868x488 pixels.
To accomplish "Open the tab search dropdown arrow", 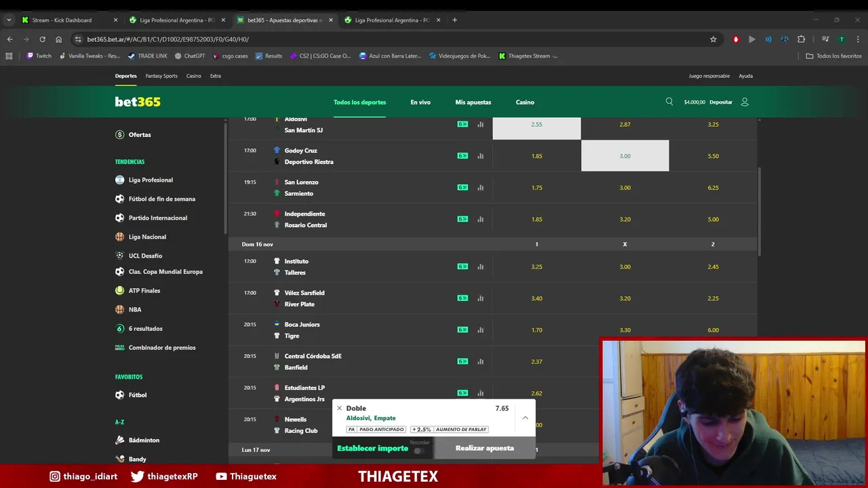I will (9, 20).
